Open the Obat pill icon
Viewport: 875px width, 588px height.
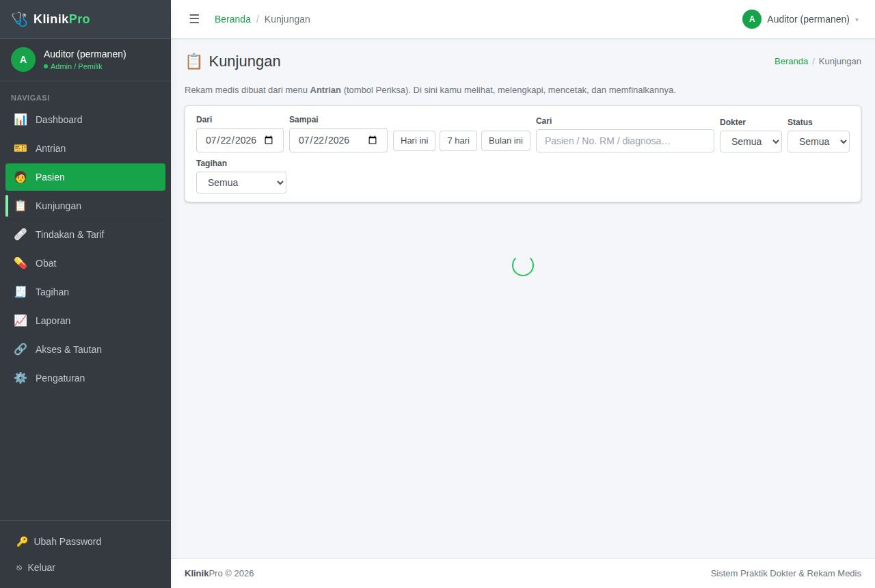click(21, 263)
